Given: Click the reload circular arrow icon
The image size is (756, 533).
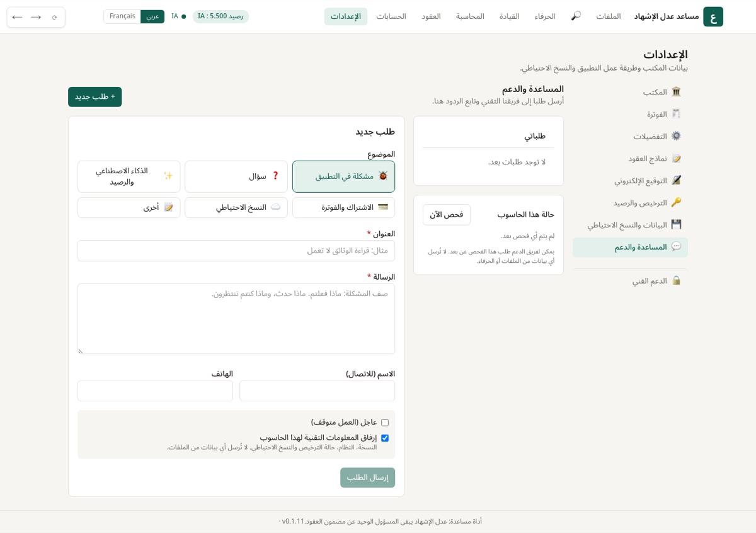Looking at the screenshot, I should (54, 17).
